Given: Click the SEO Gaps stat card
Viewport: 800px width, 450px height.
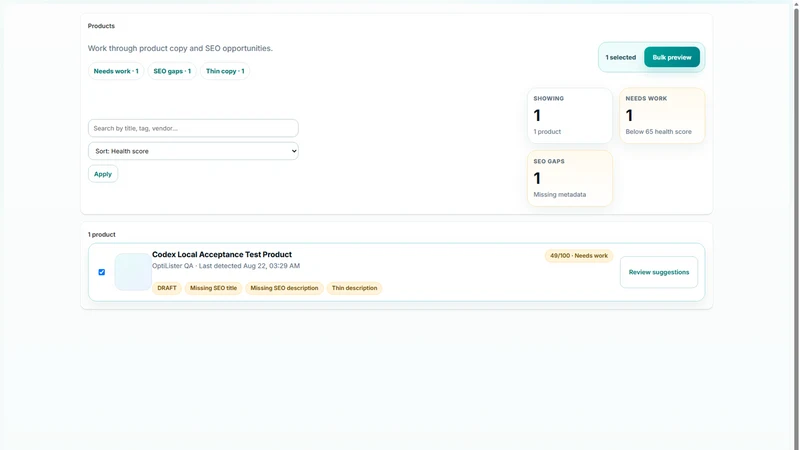Looking at the screenshot, I should tap(569, 178).
